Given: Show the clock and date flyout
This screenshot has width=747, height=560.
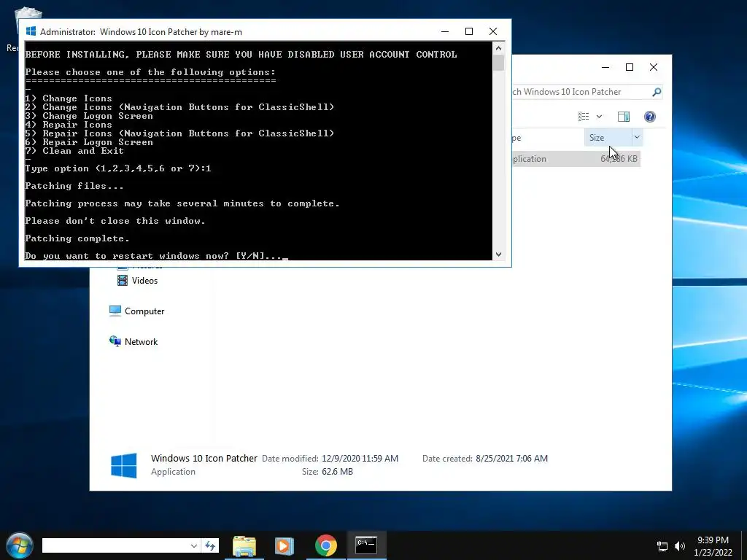Looking at the screenshot, I should (x=713, y=546).
